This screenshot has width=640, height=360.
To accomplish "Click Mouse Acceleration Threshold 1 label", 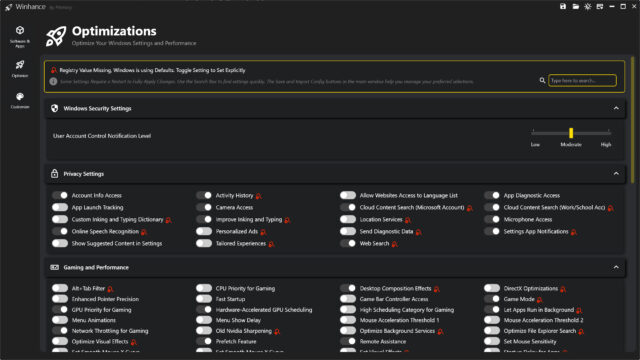I will coord(399,320).
